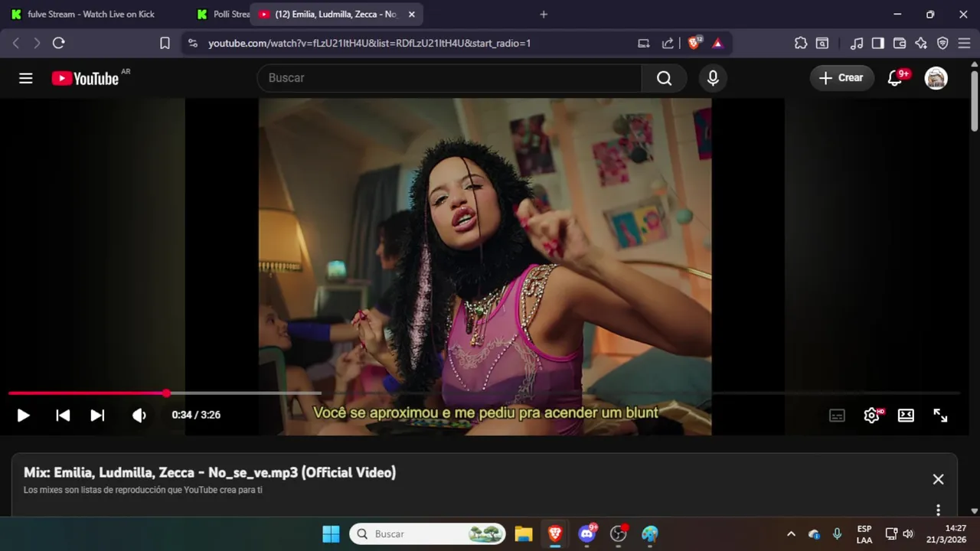Focus the YouTube Buscar search field
This screenshot has width=980, height=551.
(x=449, y=78)
